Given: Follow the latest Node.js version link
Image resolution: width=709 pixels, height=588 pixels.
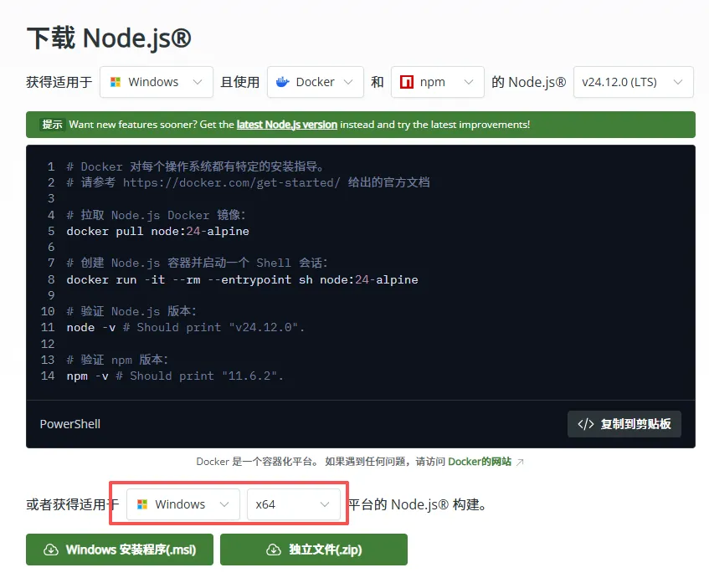Looking at the screenshot, I should (x=286, y=125).
